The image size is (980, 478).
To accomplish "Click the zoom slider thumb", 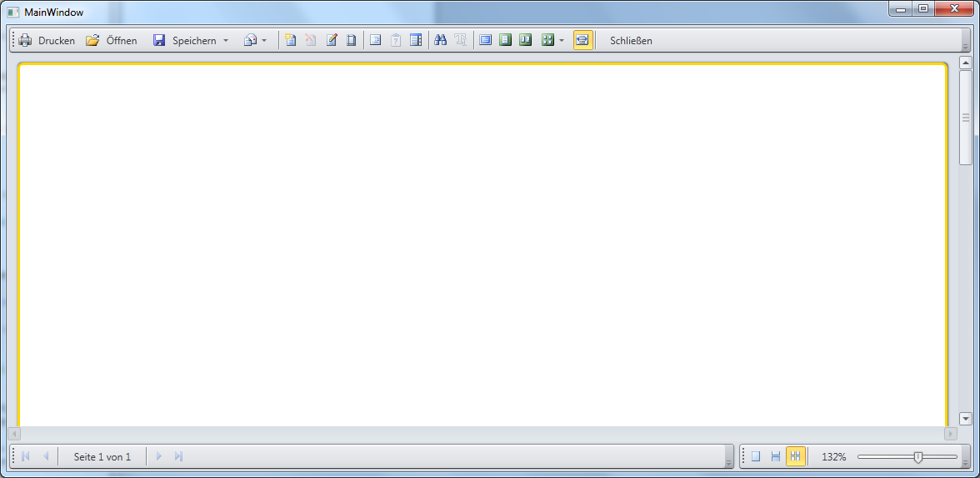I will tap(917, 457).
